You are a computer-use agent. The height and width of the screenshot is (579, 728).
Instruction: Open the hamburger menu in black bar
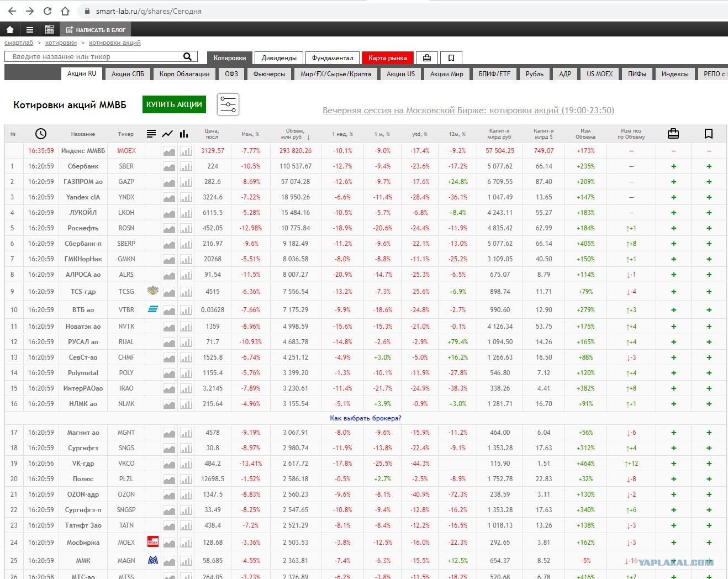(x=30, y=30)
